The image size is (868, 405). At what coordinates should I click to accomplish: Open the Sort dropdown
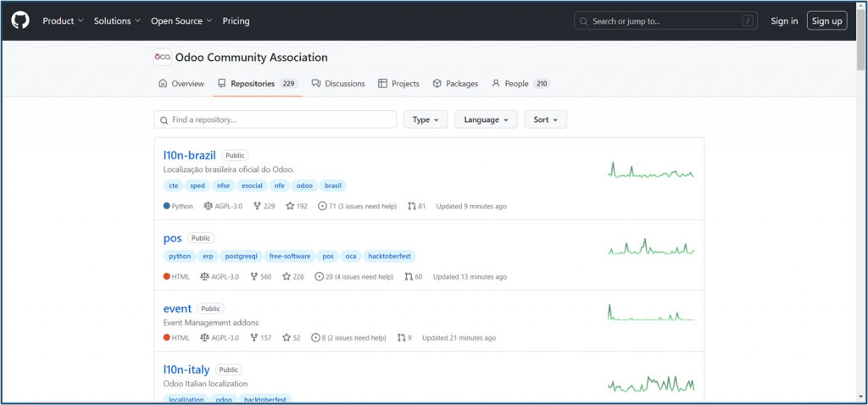pos(545,119)
